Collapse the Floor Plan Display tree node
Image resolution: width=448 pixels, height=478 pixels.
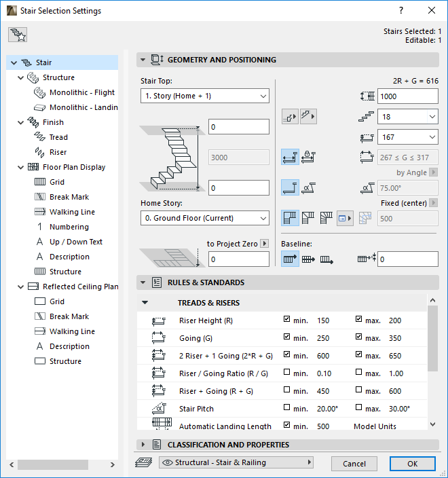tap(21, 167)
